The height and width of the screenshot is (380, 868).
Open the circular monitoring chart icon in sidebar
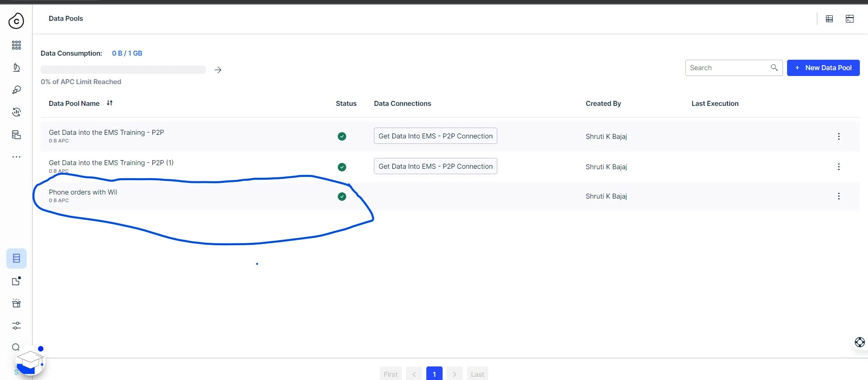click(x=16, y=112)
